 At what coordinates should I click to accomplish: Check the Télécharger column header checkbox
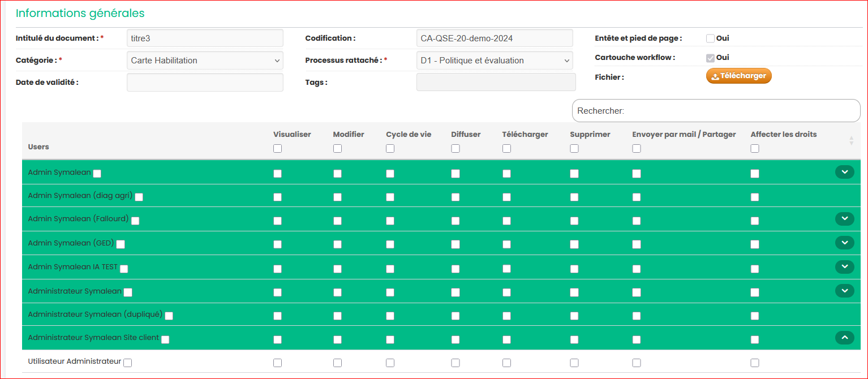coord(506,148)
